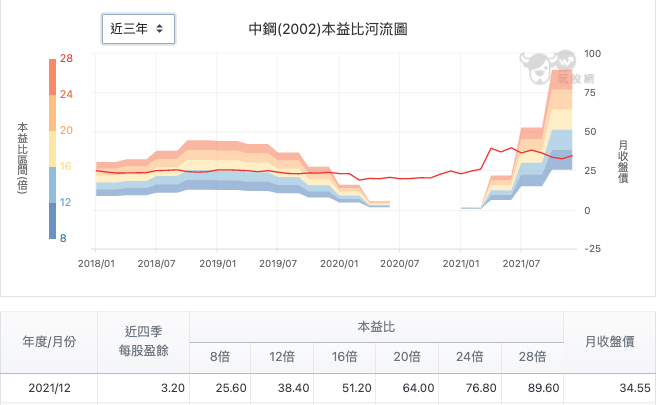Click the 2020/07 axis label
Screen dimensions: 656x405
[x=400, y=264]
